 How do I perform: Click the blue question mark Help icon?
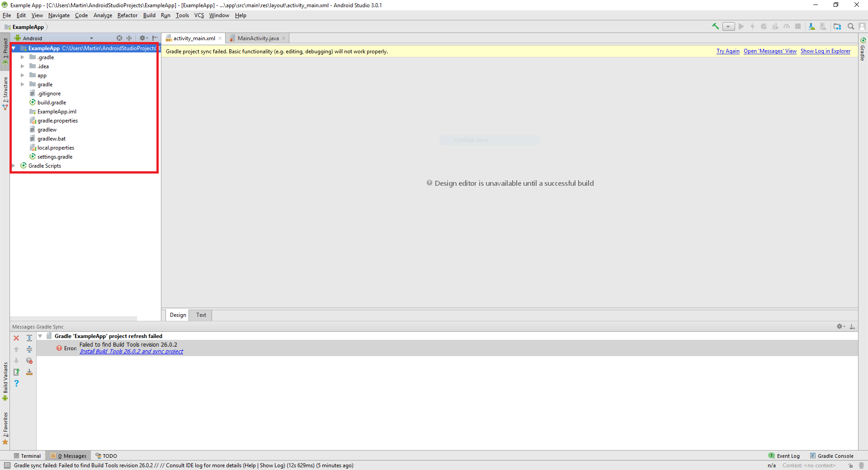pyautogui.click(x=16, y=383)
